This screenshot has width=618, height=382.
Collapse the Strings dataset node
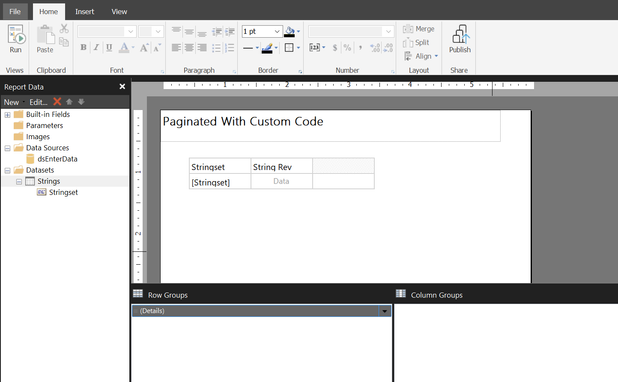(x=19, y=182)
